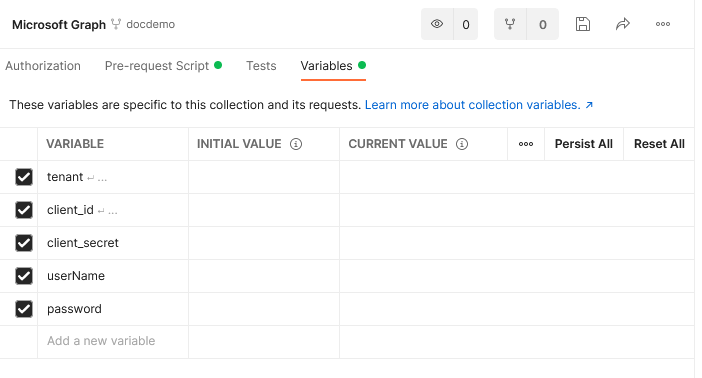
Task: Click the Current Value info icon
Action: (462, 144)
